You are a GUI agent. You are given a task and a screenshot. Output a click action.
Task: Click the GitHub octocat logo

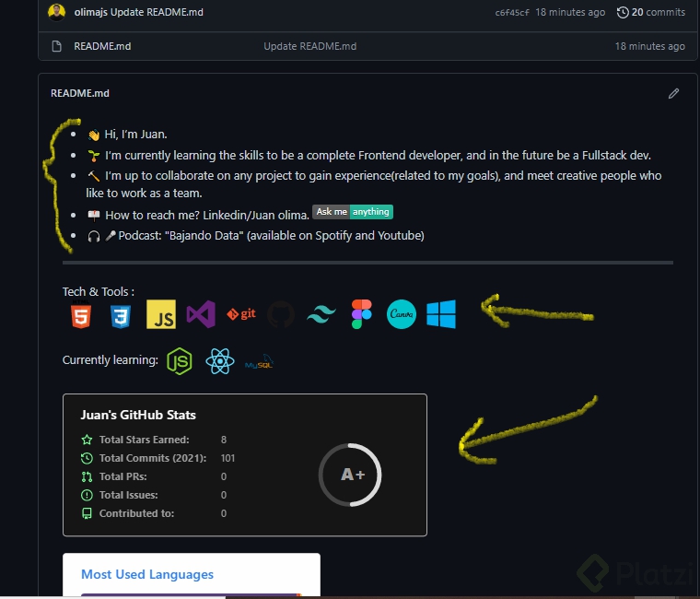(281, 314)
